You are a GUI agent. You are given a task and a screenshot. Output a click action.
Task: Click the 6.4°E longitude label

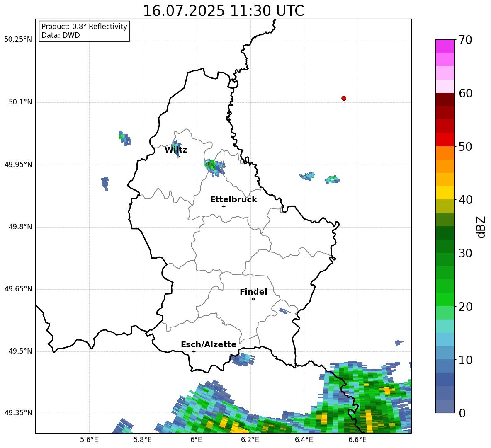tap(304, 440)
